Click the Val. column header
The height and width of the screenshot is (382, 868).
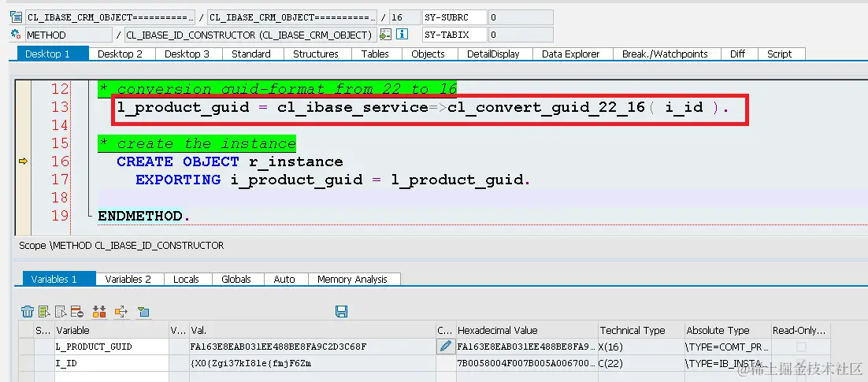coord(313,331)
